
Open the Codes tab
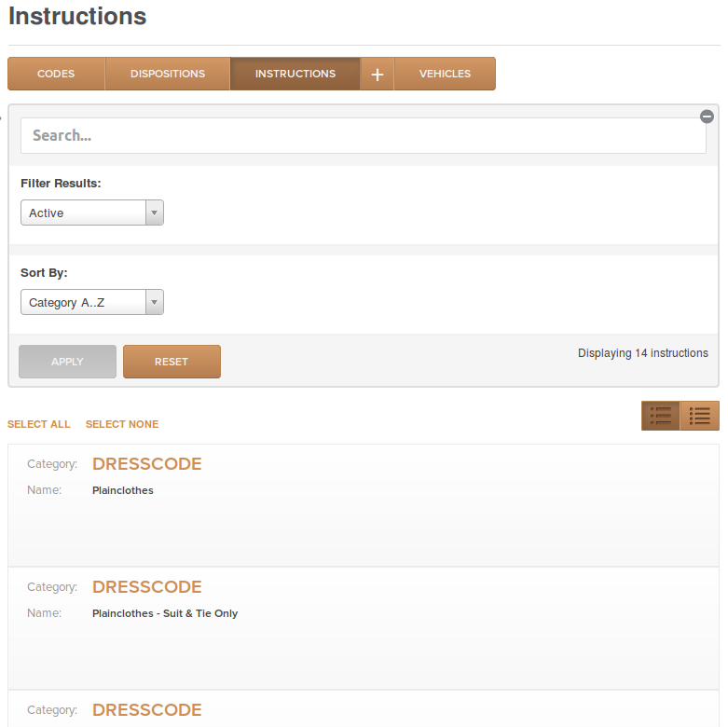point(56,74)
